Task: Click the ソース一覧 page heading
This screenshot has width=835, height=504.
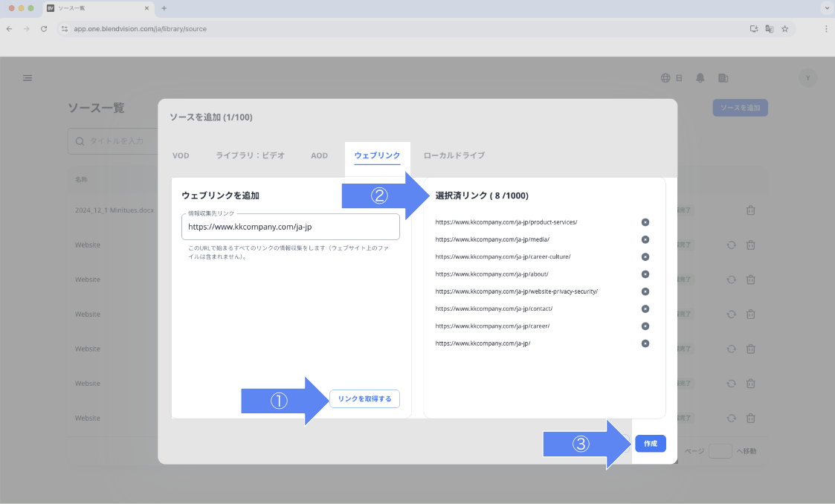Action: click(97, 108)
